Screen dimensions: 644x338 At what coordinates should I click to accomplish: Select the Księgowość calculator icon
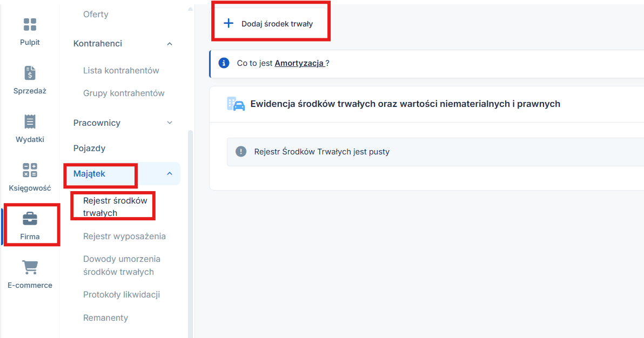[x=30, y=170]
